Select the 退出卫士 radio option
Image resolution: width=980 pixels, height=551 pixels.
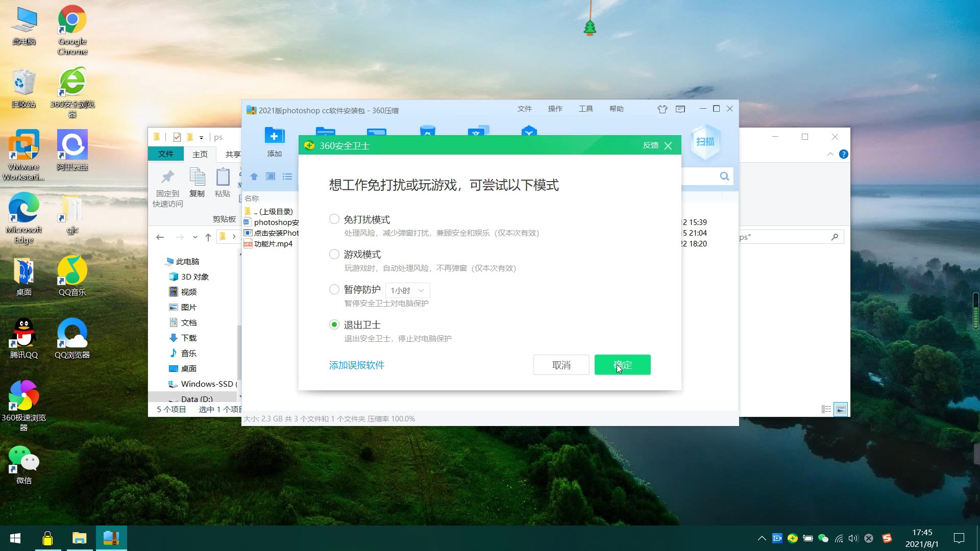click(334, 324)
